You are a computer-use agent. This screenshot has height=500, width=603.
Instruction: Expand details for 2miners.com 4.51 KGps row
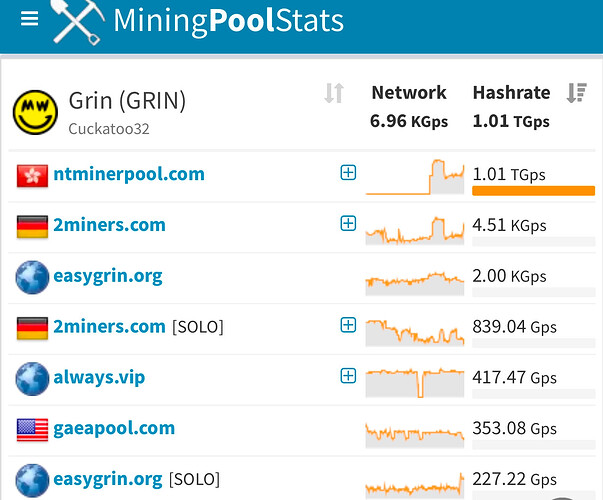(x=348, y=223)
